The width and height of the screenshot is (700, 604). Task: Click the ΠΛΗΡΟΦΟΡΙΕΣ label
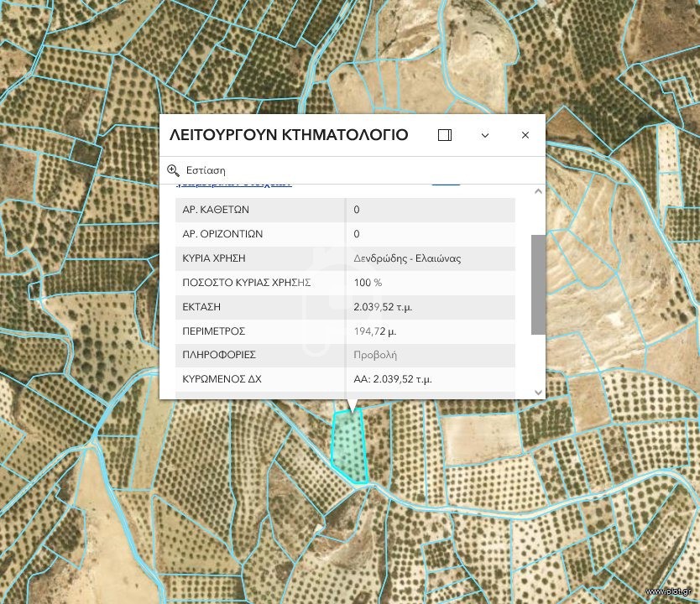coord(219,355)
